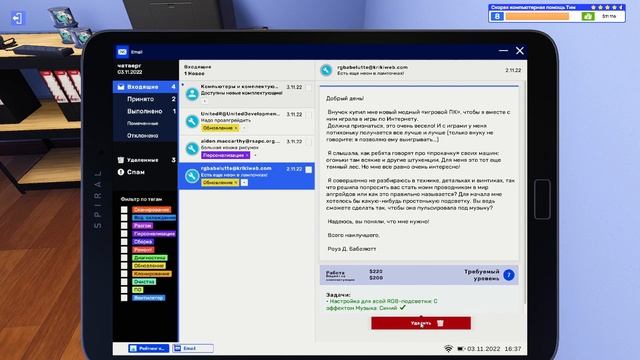Screen dimensions: 640x360
Task: Click the Настройка для всей RGB-подсветки task line
Action: pos(382,304)
